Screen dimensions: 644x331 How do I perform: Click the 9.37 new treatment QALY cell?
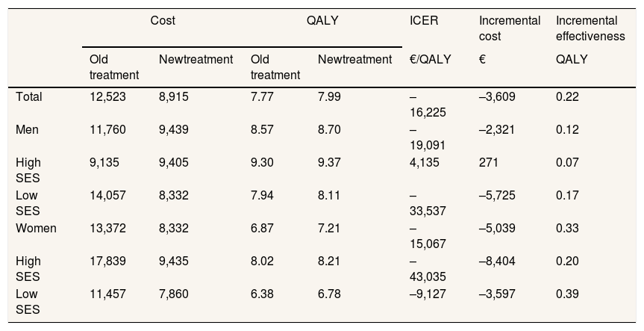point(329,163)
